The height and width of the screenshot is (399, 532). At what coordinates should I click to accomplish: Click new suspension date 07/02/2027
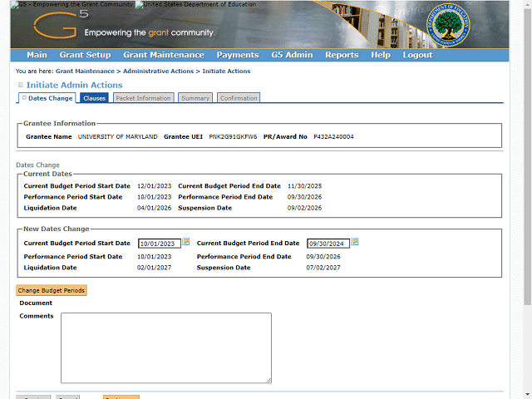(323, 268)
